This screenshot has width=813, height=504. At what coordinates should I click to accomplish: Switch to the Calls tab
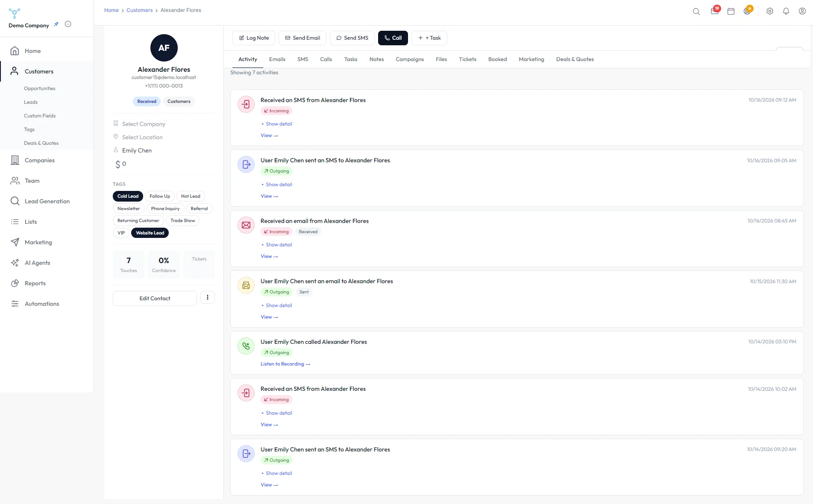pyautogui.click(x=326, y=59)
